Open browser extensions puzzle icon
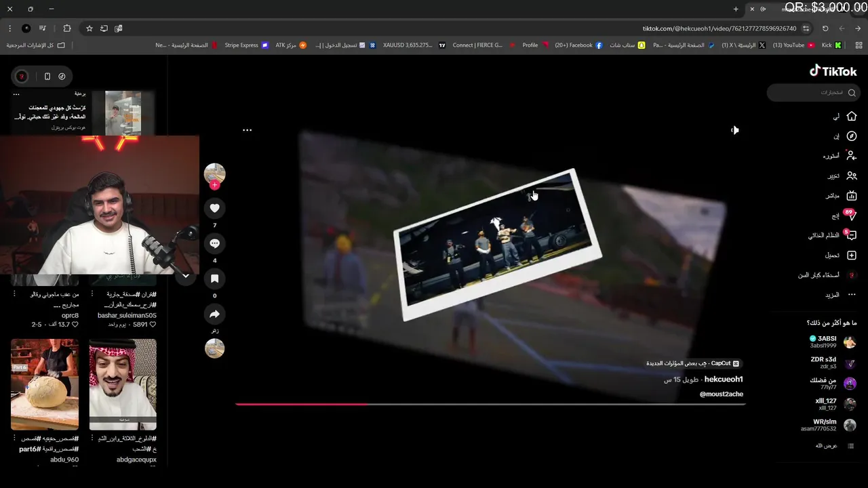Image resolution: width=868 pixels, height=488 pixels. 66,28
